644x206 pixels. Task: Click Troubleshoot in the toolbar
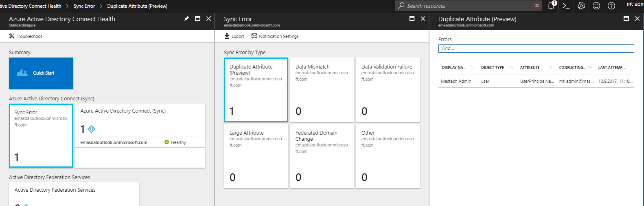[x=26, y=36]
